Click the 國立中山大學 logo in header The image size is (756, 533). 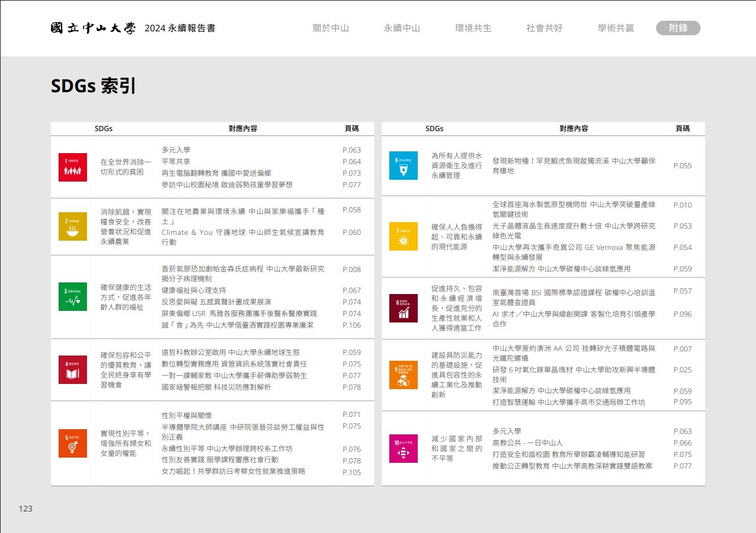pos(93,28)
